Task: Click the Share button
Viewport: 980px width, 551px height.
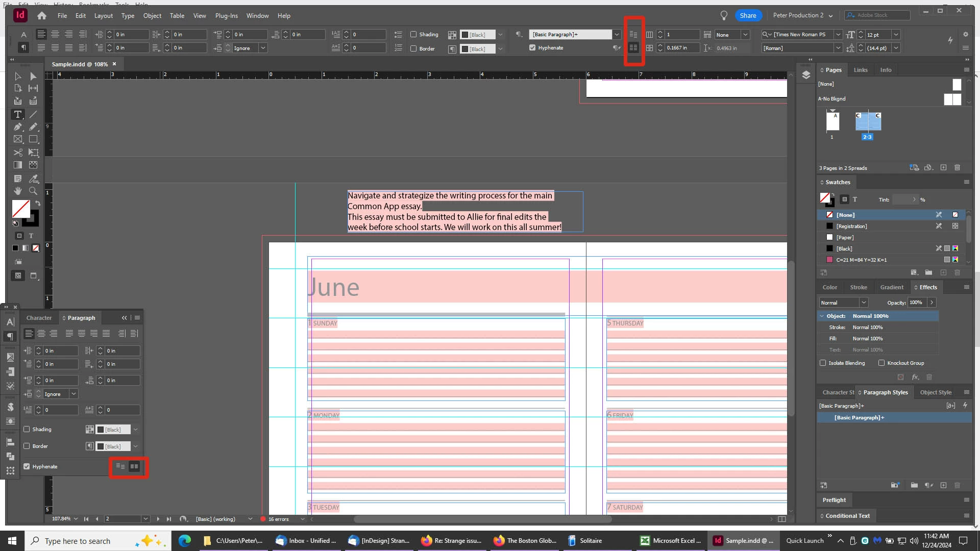Action: click(x=748, y=15)
